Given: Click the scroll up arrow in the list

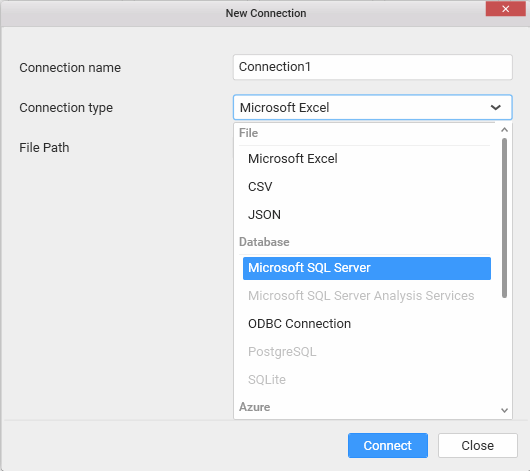Looking at the screenshot, I should pyautogui.click(x=504, y=130).
